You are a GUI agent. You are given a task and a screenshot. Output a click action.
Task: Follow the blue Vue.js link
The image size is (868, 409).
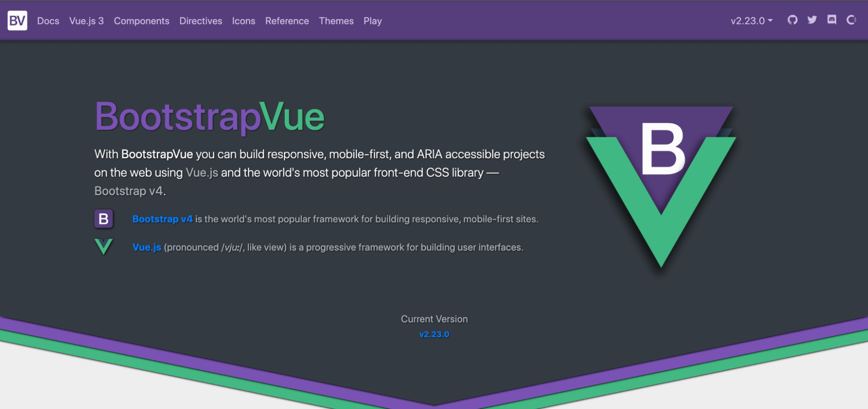147,247
